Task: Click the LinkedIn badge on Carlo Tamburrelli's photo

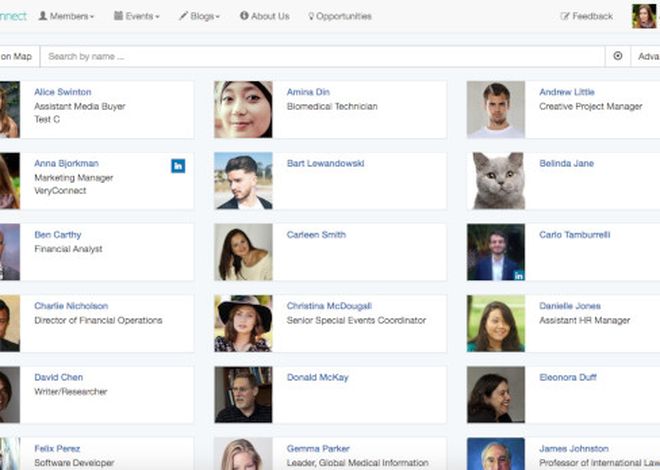Action: tap(519, 276)
